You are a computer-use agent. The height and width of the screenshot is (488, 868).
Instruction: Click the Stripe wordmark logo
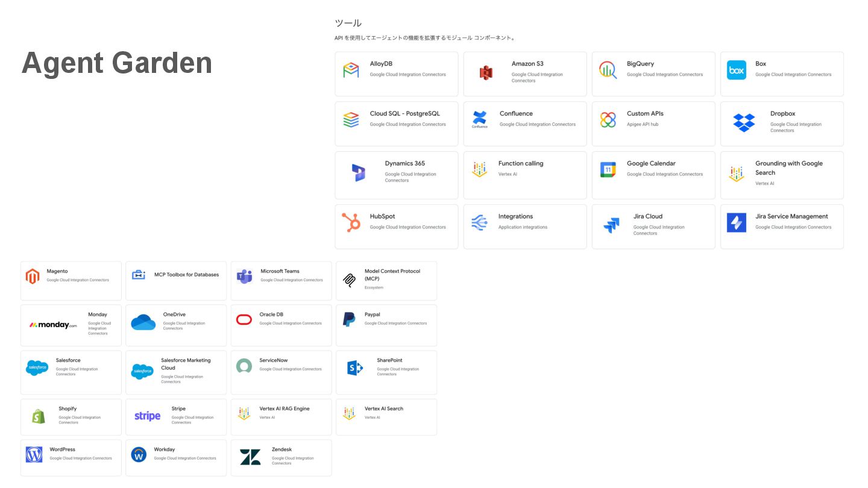click(147, 416)
